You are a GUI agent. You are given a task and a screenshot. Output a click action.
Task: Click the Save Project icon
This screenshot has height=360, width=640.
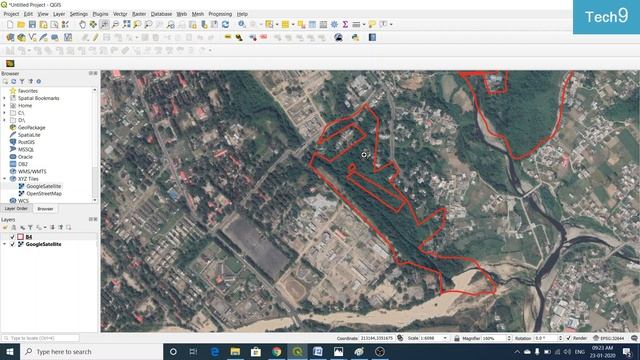click(x=32, y=24)
